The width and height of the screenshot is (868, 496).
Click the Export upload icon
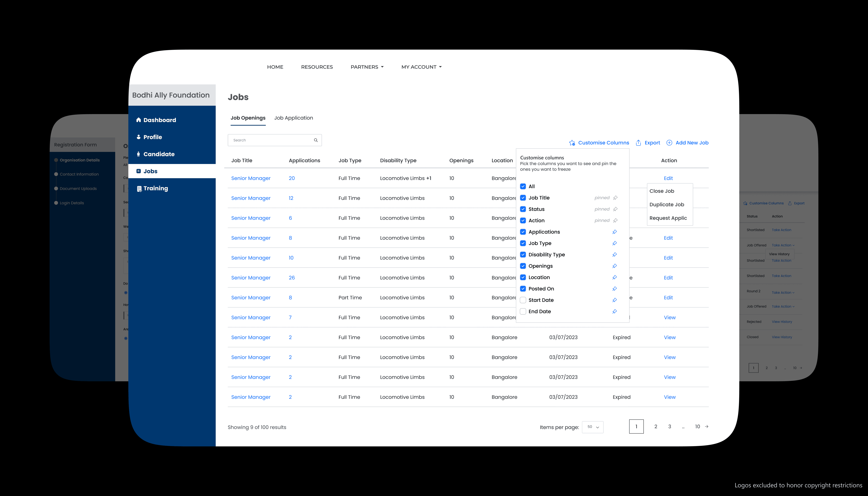point(638,143)
